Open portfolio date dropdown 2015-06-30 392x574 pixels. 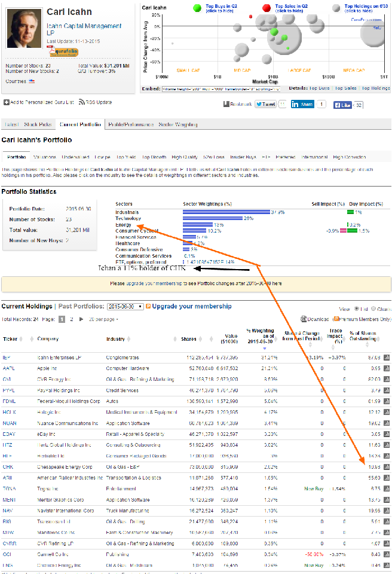click(x=125, y=307)
